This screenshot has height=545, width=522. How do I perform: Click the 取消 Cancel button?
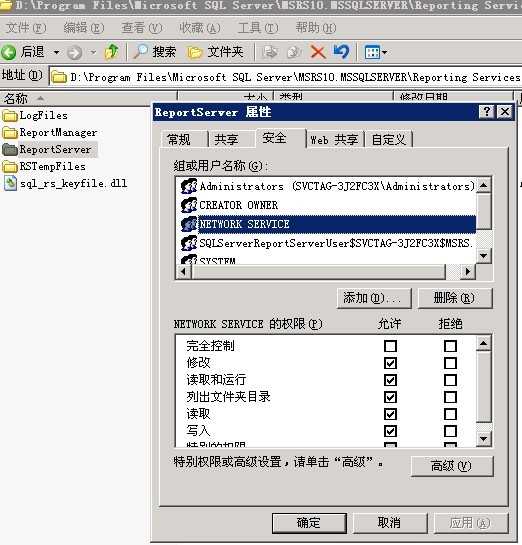(x=390, y=523)
